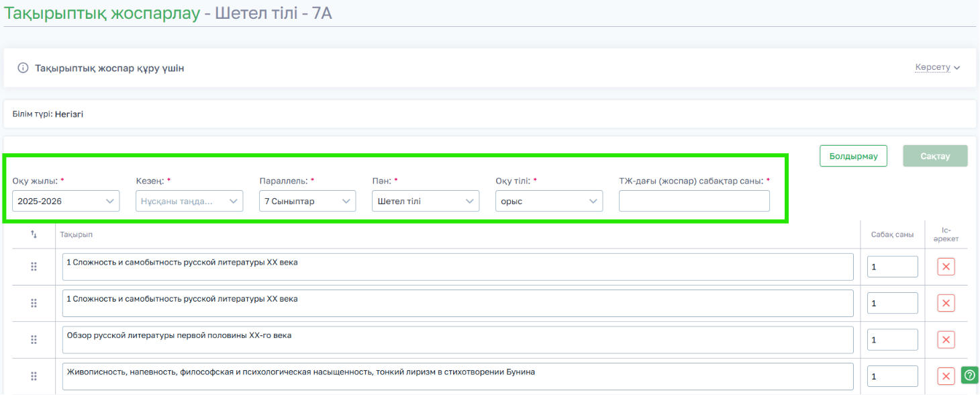Viewport: 980px width, 395px height.
Task: Open the Кезең dropdown
Action: pos(189,201)
